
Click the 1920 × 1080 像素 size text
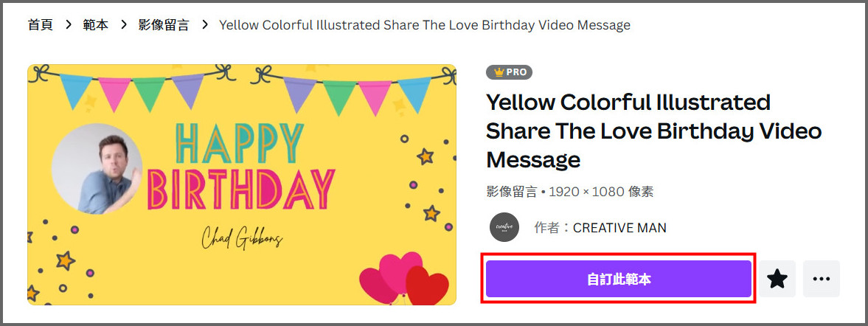point(601,192)
